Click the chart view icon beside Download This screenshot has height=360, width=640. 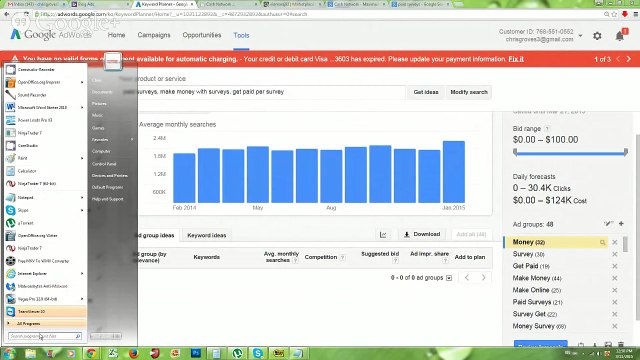(x=383, y=235)
